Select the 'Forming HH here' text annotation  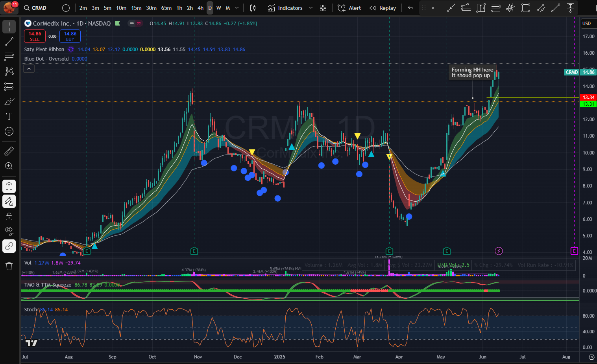point(472,72)
